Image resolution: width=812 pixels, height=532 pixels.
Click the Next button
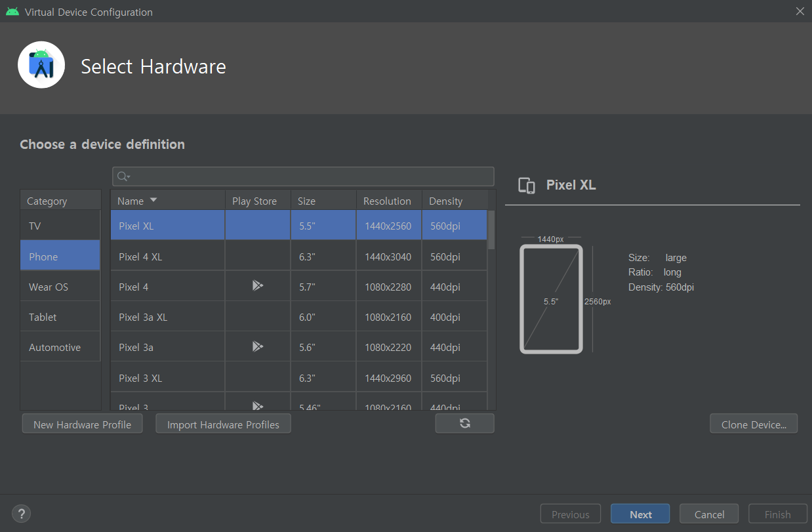point(640,514)
